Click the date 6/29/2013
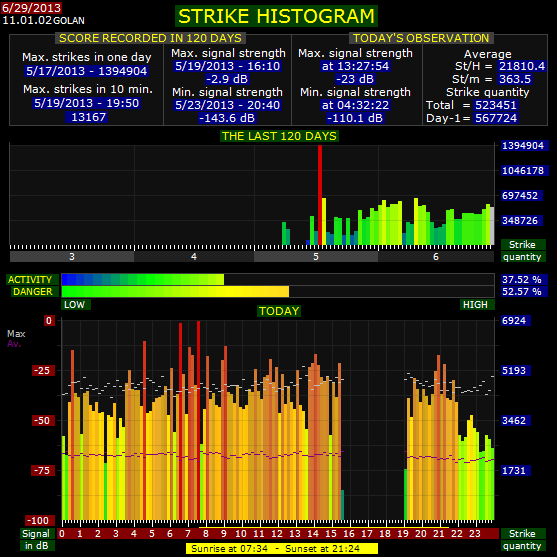Screen dimensions: 557x557 click(x=31, y=7)
